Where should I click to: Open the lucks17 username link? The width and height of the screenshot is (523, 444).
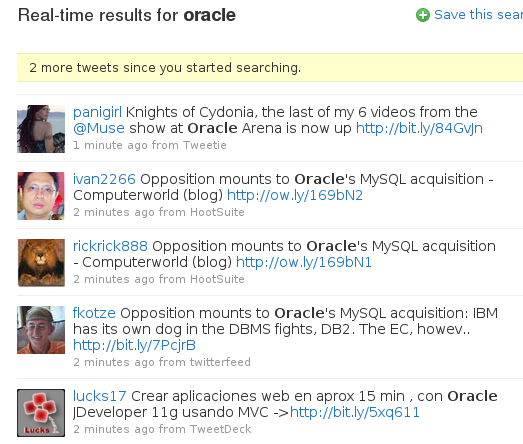[x=100, y=396]
